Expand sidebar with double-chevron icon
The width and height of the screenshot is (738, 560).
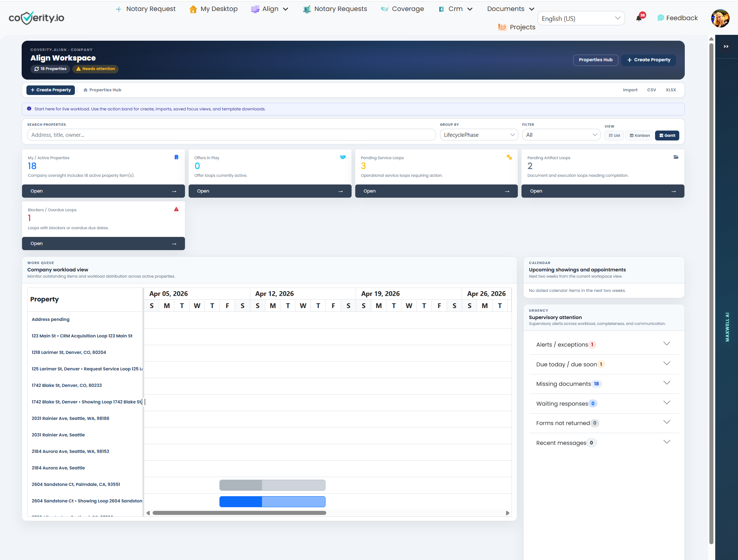pyautogui.click(x=726, y=47)
